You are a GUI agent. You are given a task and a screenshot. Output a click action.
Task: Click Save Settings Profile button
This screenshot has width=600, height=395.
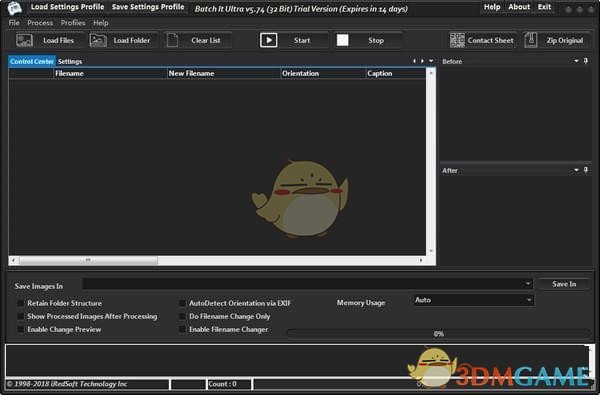(148, 7)
